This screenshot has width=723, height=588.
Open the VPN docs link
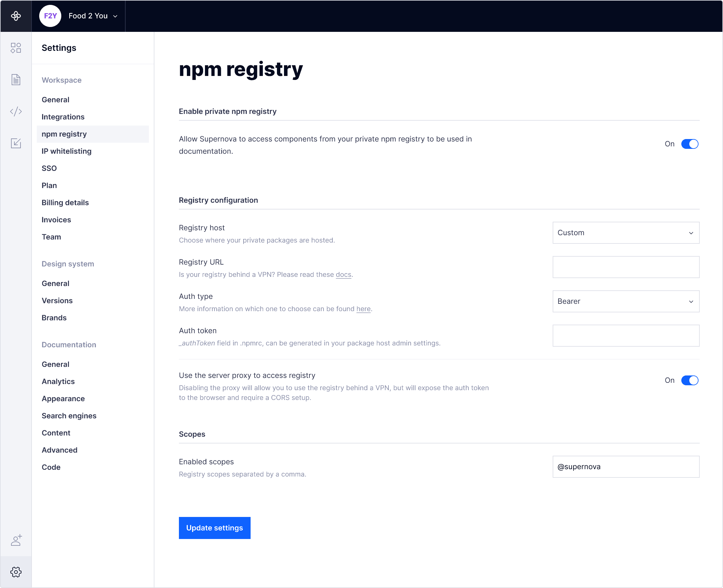point(343,275)
